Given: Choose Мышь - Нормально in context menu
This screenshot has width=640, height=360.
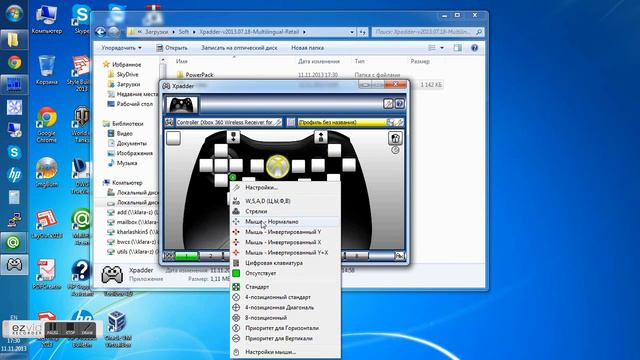Looking at the screenshot, I should 285,222.
